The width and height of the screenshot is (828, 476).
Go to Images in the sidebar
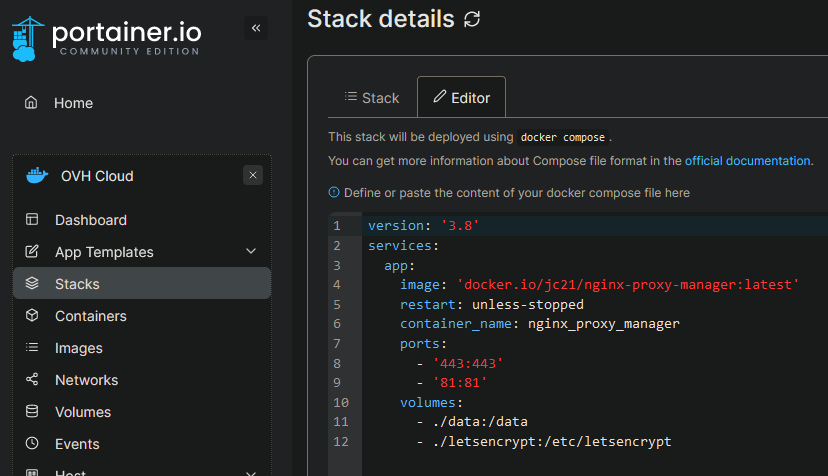coord(79,348)
